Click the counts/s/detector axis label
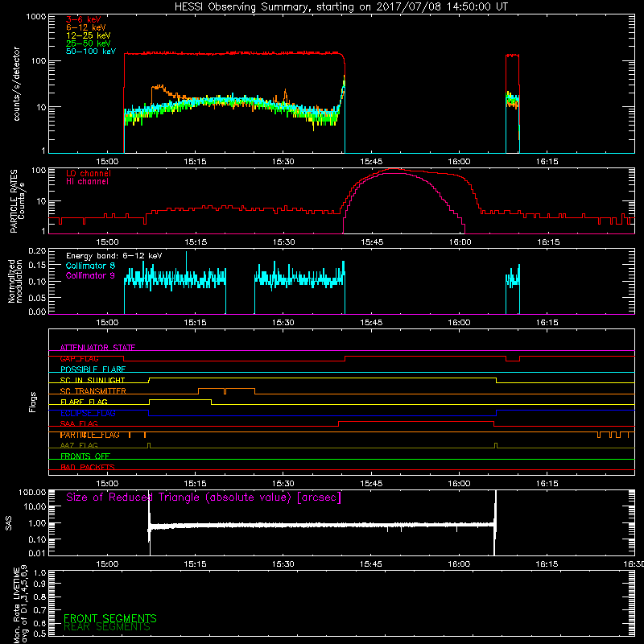The width and height of the screenshot is (644, 644). [x=16, y=84]
